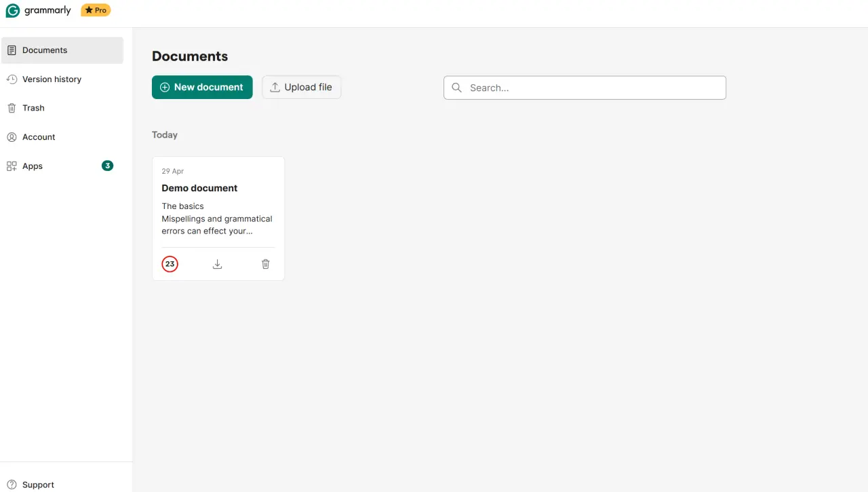Click the Pro badge
868x492 pixels.
tap(96, 10)
